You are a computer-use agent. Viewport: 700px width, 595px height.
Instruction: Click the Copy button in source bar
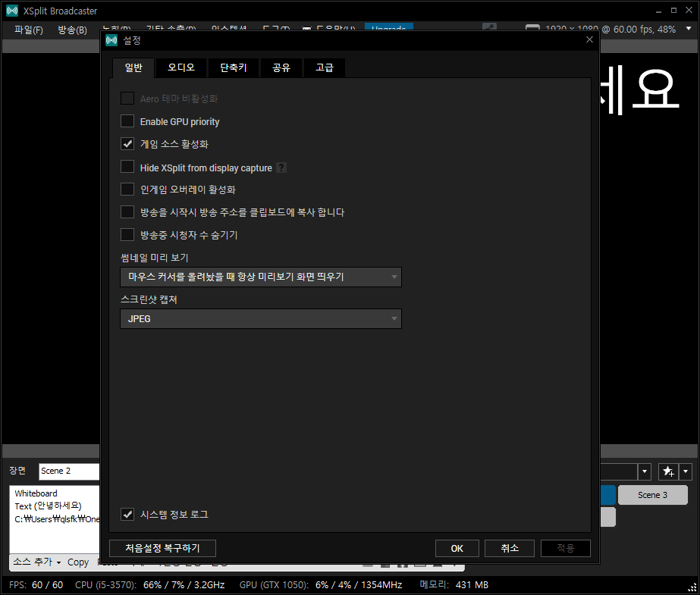pyautogui.click(x=78, y=562)
